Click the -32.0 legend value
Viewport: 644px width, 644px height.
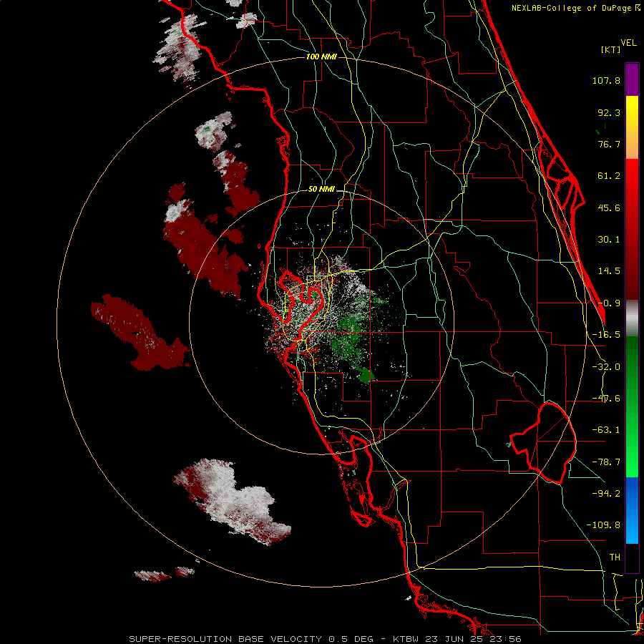click(606, 367)
